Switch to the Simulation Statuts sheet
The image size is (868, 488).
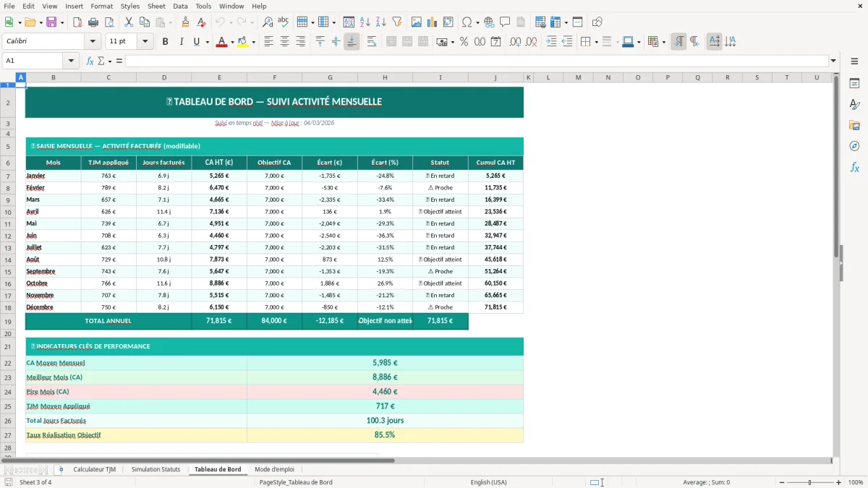156,469
